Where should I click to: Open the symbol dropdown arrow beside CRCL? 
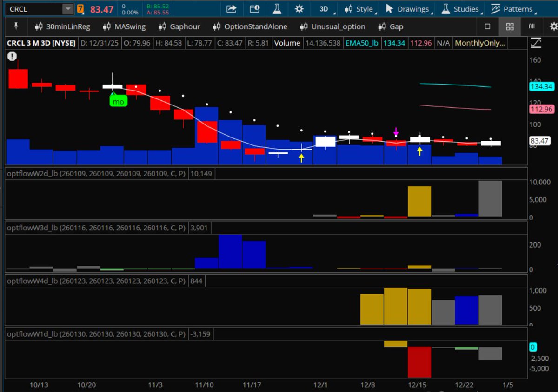tap(68, 9)
